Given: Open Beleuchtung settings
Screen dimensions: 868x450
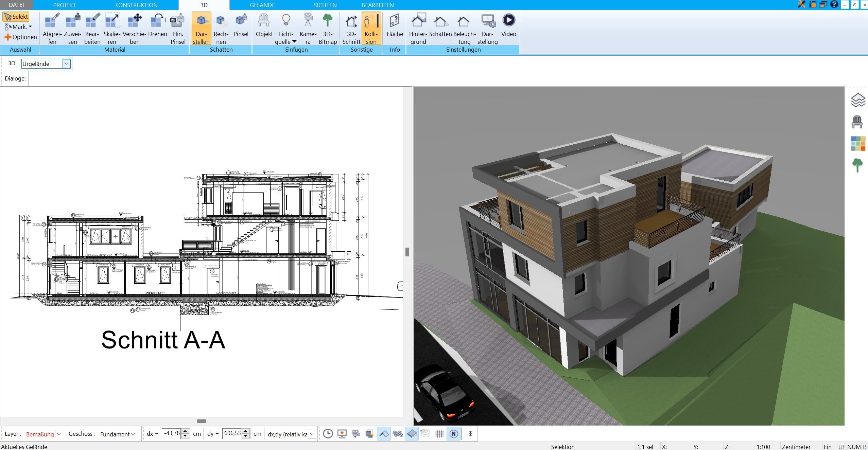Looking at the screenshot, I should 464,29.
